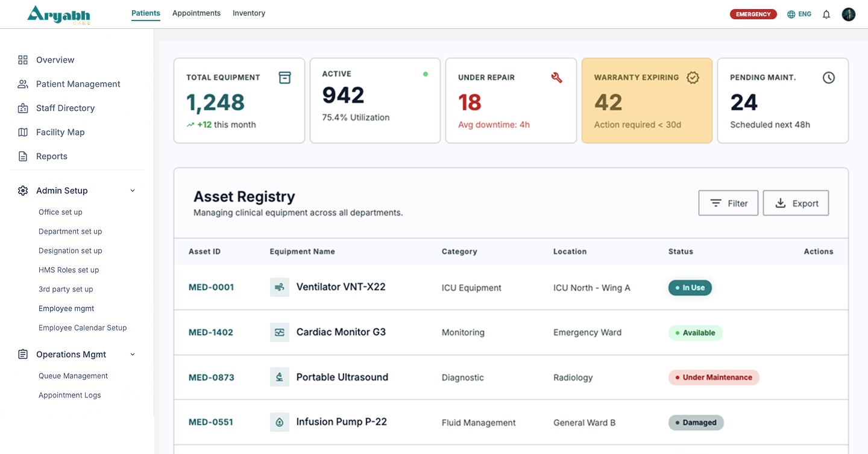This screenshot has height=454, width=868.
Task: Open 3rd party set up
Action: [66, 289]
